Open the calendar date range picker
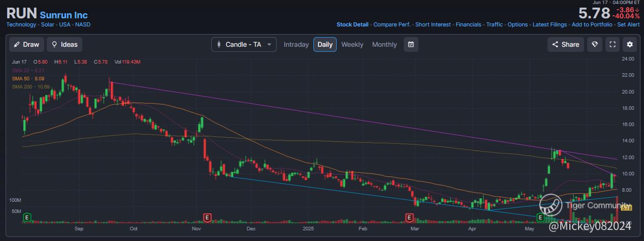 (x=411, y=44)
